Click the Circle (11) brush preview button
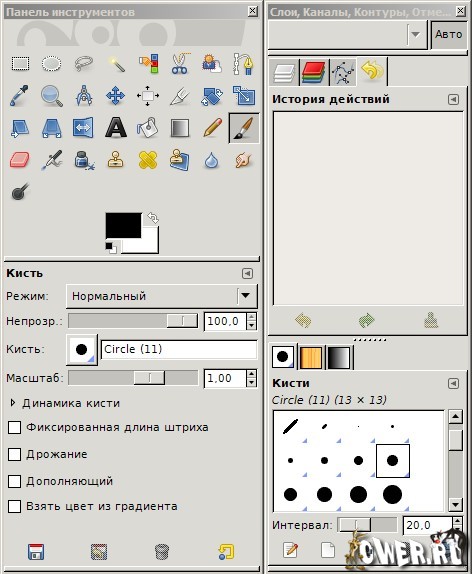The image size is (472, 574). (82, 349)
